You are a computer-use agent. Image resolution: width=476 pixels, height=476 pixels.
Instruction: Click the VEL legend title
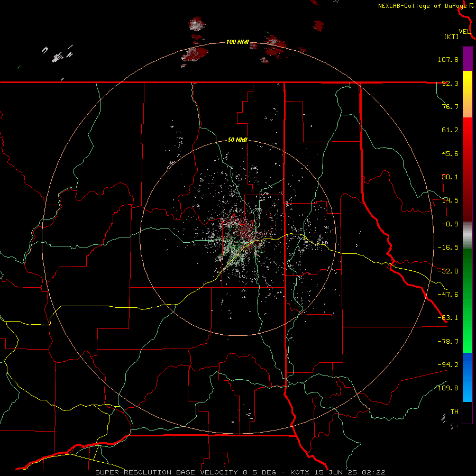(x=464, y=32)
